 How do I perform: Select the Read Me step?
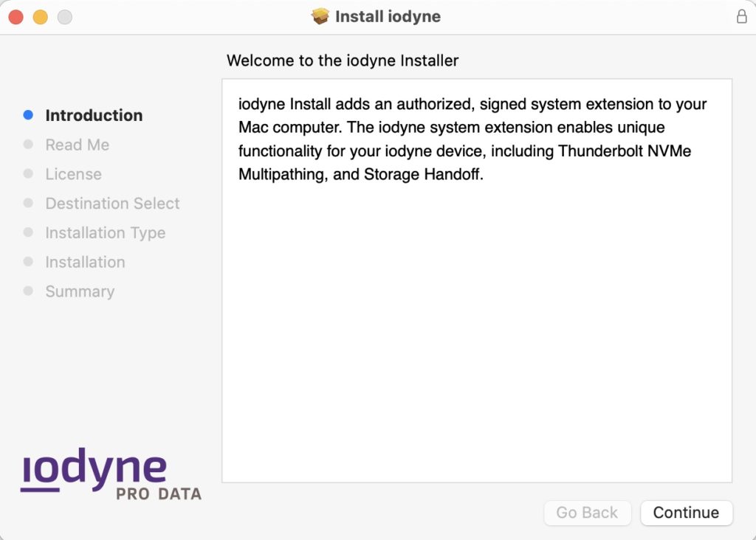pyautogui.click(x=77, y=145)
